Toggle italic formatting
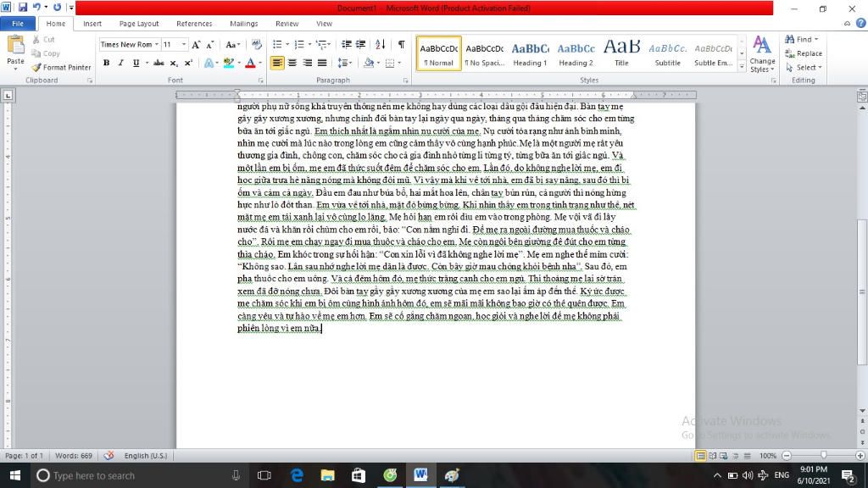Viewport: 868px width, 488px height. point(120,63)
